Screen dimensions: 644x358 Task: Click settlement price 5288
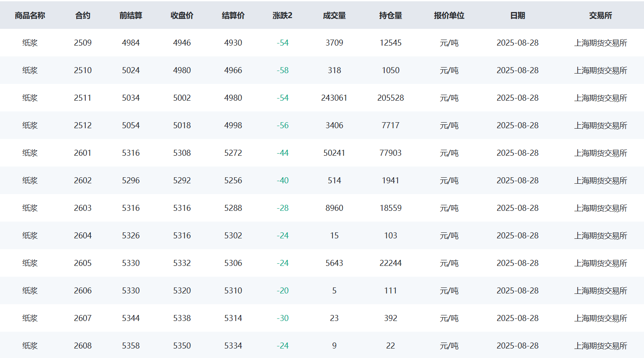pos(233,208)
